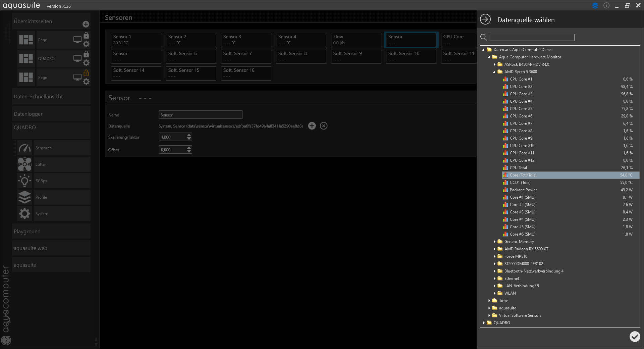
Task: Expand the Virtual Software Sensors folder
Action: (x=489, y=315)
